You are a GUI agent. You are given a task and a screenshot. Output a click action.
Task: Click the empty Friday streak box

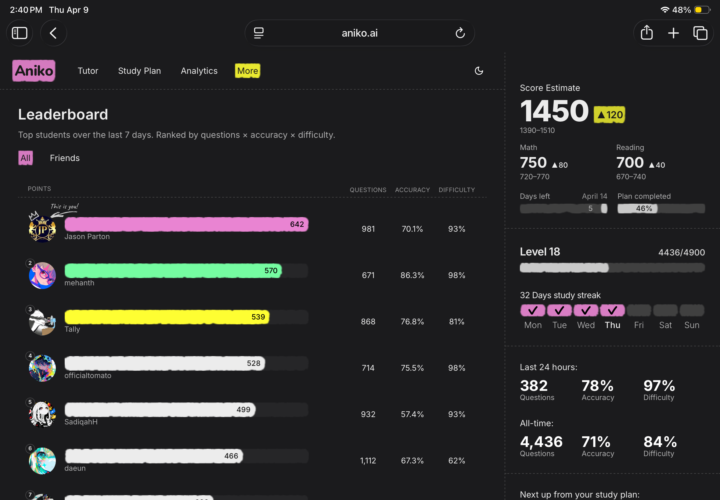coord(639,311)
